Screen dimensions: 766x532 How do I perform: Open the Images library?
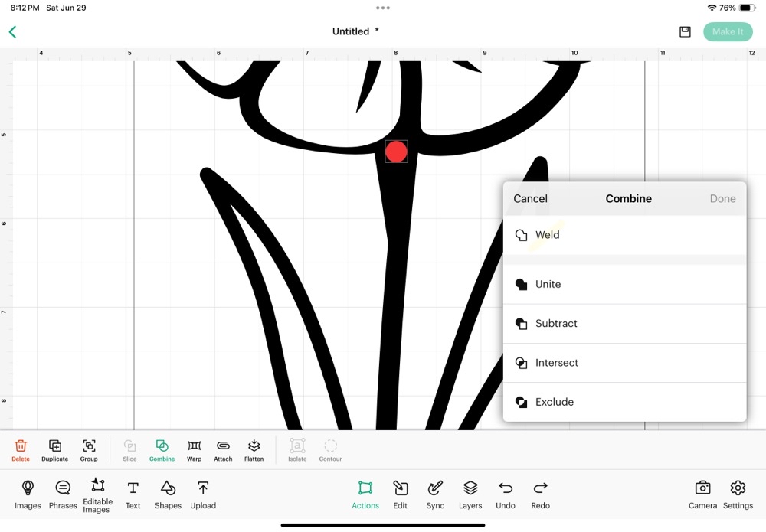pyautogui.click(x=28, y=494)
